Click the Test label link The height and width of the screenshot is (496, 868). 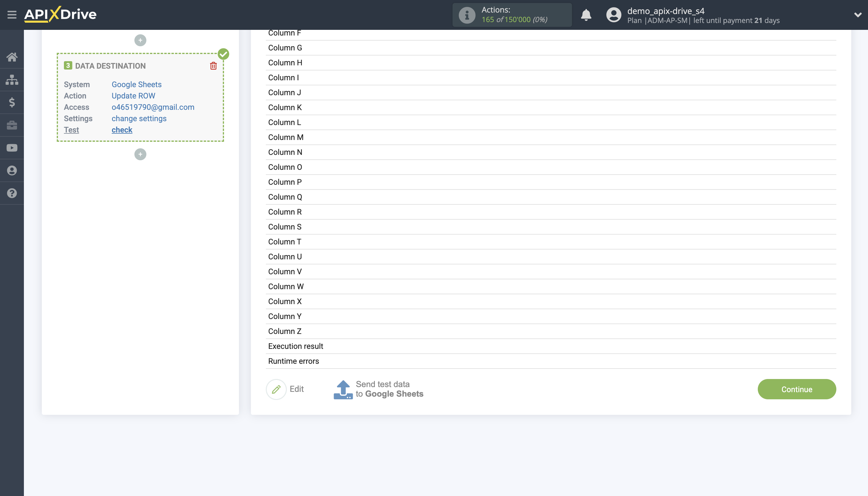[71, 130]
